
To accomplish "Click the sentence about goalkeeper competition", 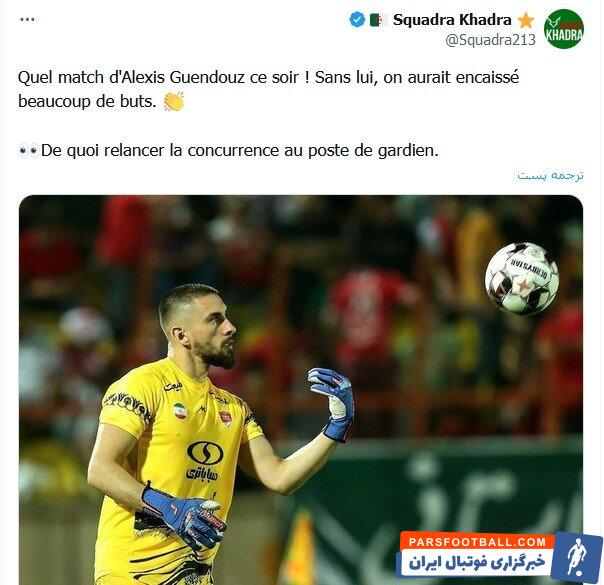I will click(x=240, y=151).
